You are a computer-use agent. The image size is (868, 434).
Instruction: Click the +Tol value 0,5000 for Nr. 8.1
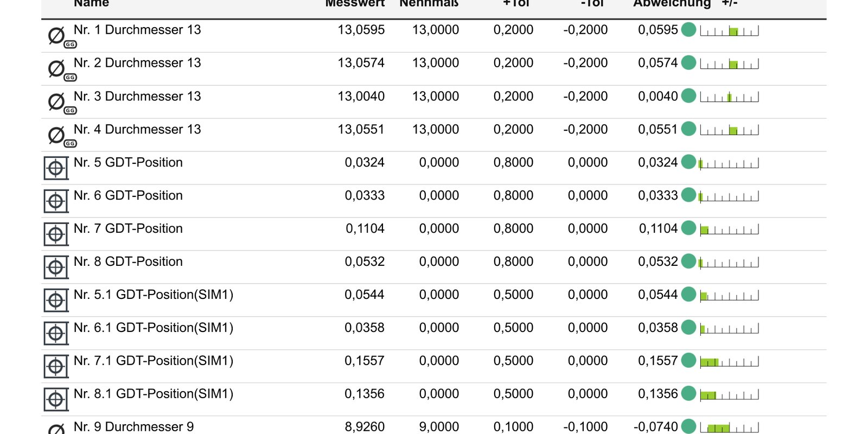(x=513, y=394)
